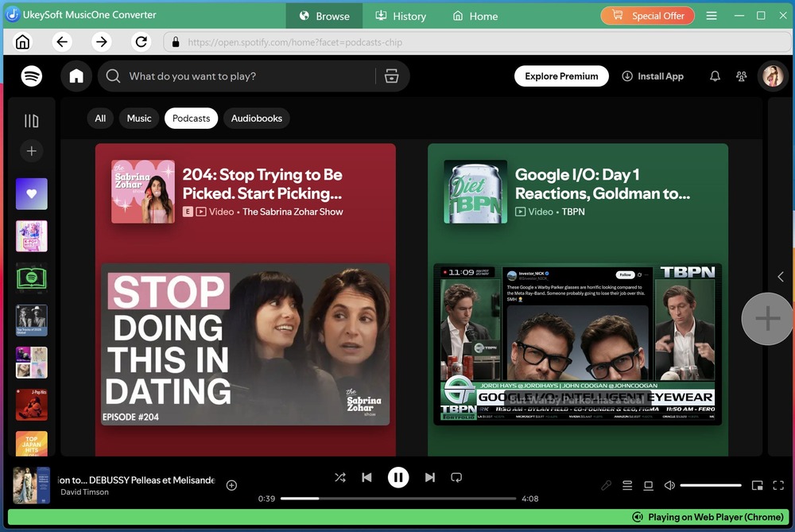Click Explore Premium button
Viewport: 795px width, 532px height.
coord(561,76)
